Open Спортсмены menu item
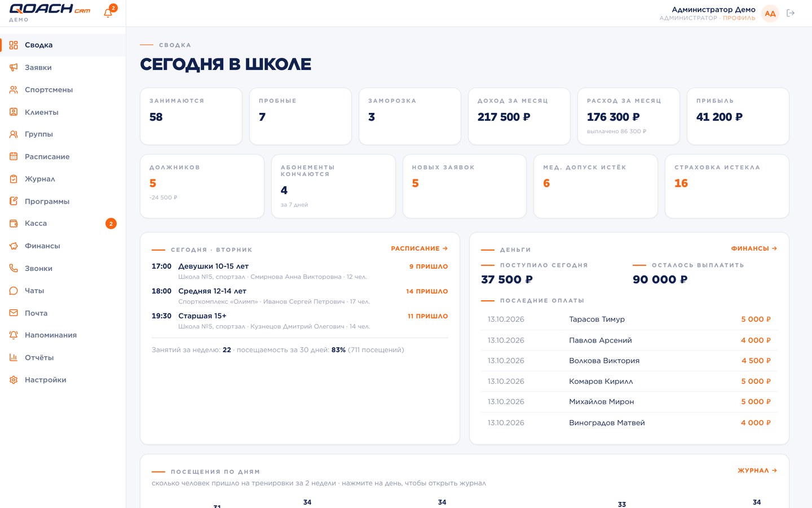 [63, 90]
